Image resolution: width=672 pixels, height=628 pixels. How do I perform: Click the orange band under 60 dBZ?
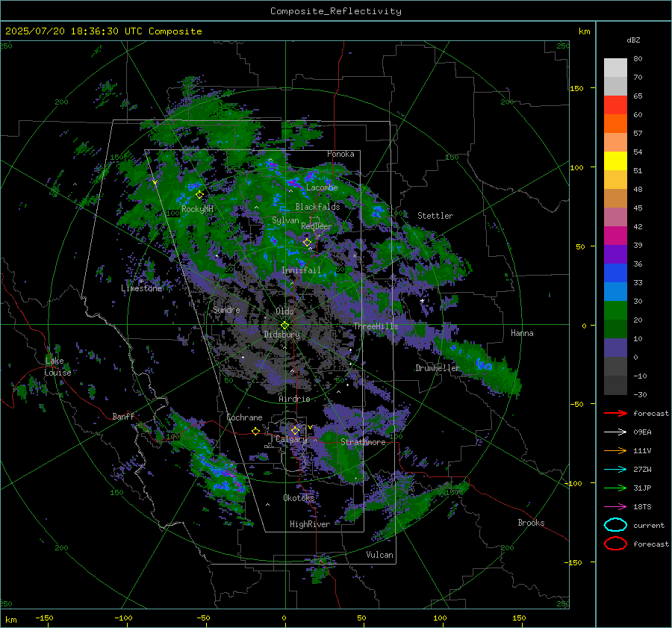(615, 124)
